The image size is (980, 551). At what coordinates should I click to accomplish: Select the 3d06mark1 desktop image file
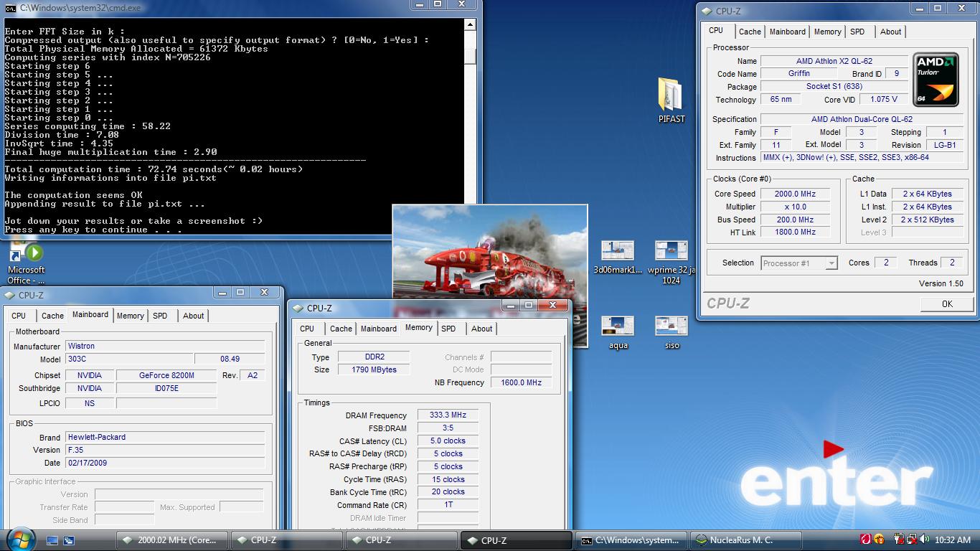[618, 258]
